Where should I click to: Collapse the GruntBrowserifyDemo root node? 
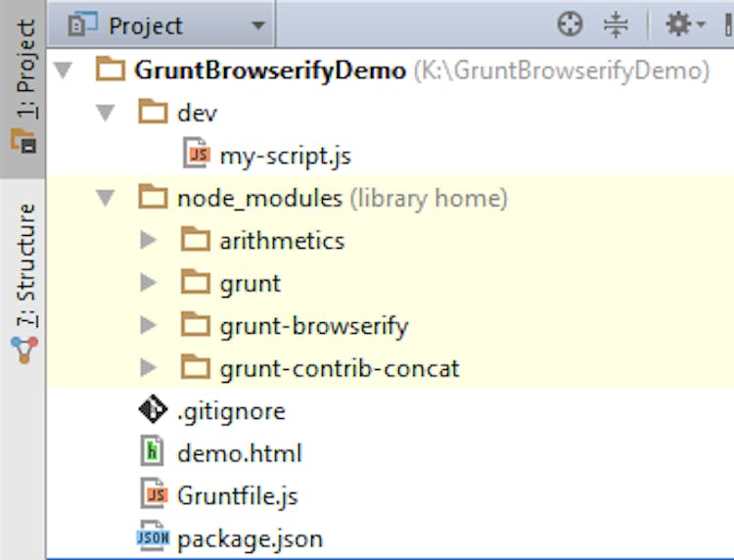coord(63,70)
